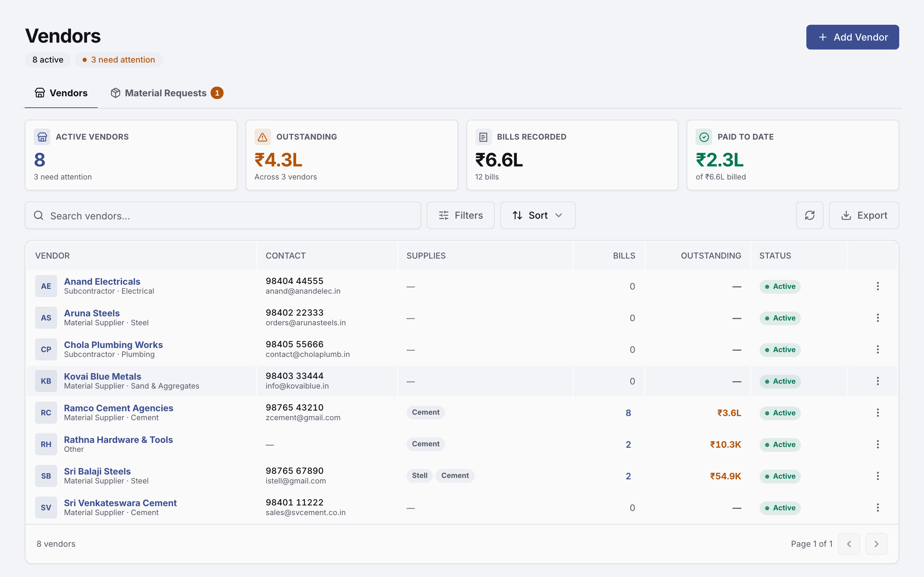Click the SV avatar badge

coord(46,508)
